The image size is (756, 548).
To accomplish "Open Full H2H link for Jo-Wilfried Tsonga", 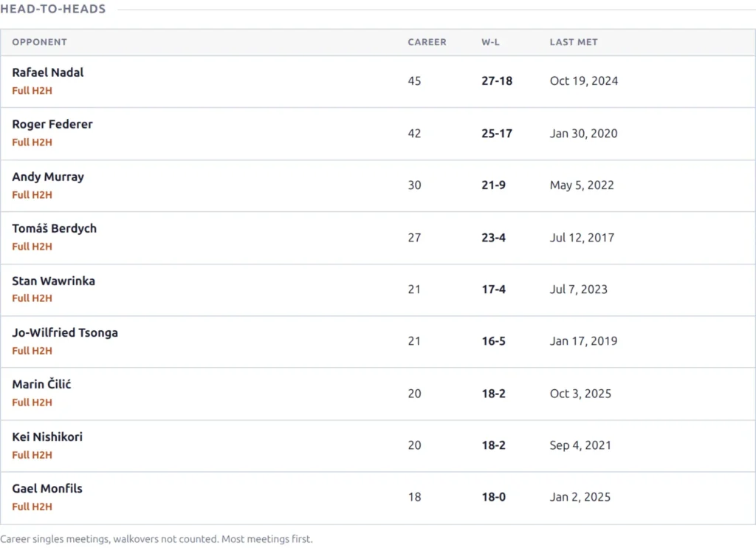I will pyautogui.click(x=32, y=351).
